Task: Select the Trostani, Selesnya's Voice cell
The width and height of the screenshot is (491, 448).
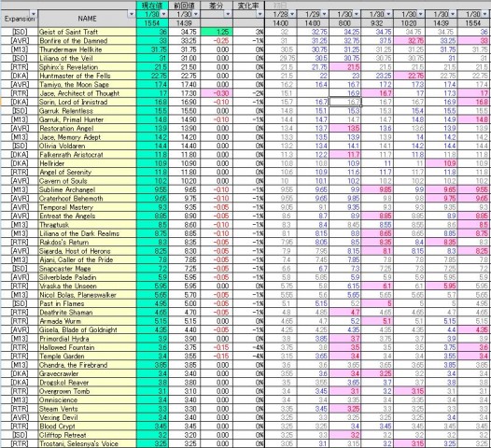Action: click(87, 443)
